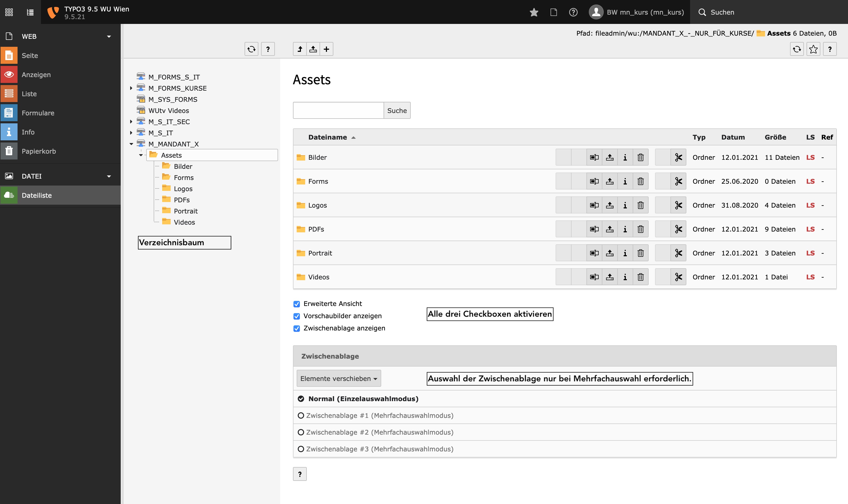Select M_SYS_FORMS storage in tree

coord(173,99)
